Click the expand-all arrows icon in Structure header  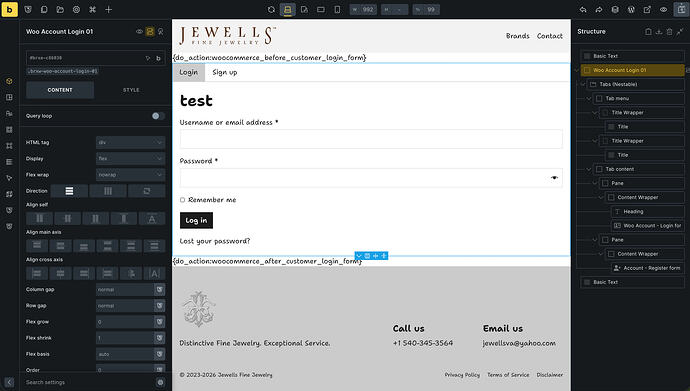pos(680,32)
